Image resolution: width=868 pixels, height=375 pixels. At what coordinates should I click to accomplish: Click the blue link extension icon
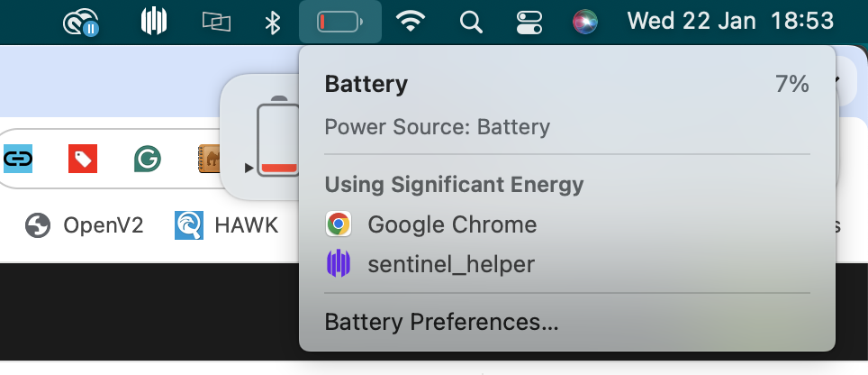18,159
